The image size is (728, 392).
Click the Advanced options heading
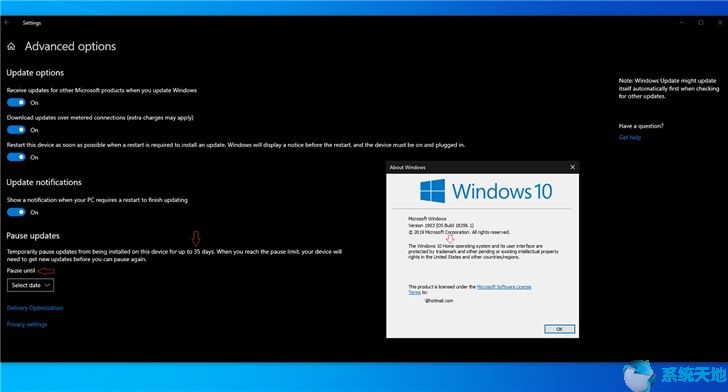(x=70, y=46)
